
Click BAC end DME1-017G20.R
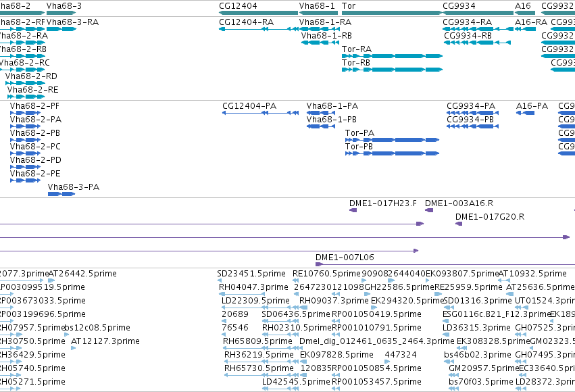point(490,217)
